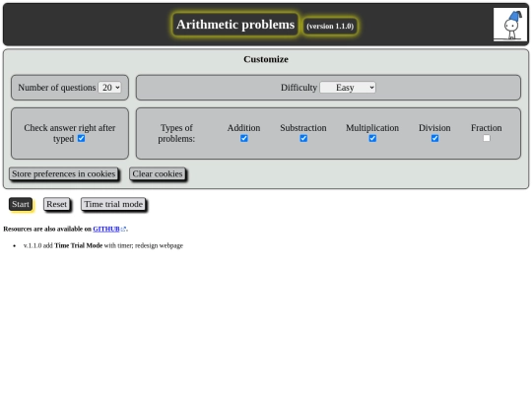This screenshot has height=399, width=532.
Task: Click the Difficulty label text
Action: 299,88
